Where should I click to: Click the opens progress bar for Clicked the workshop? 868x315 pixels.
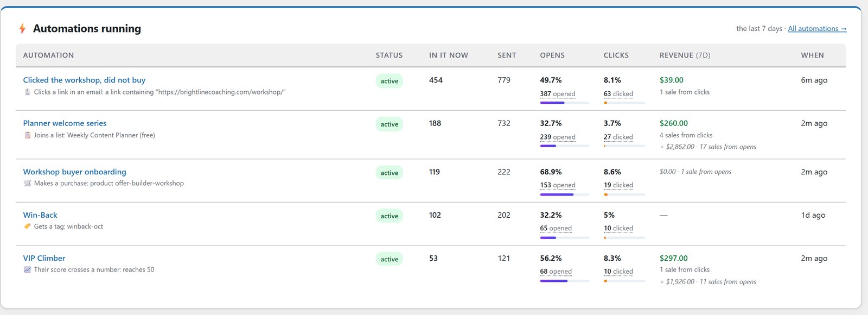565,103
